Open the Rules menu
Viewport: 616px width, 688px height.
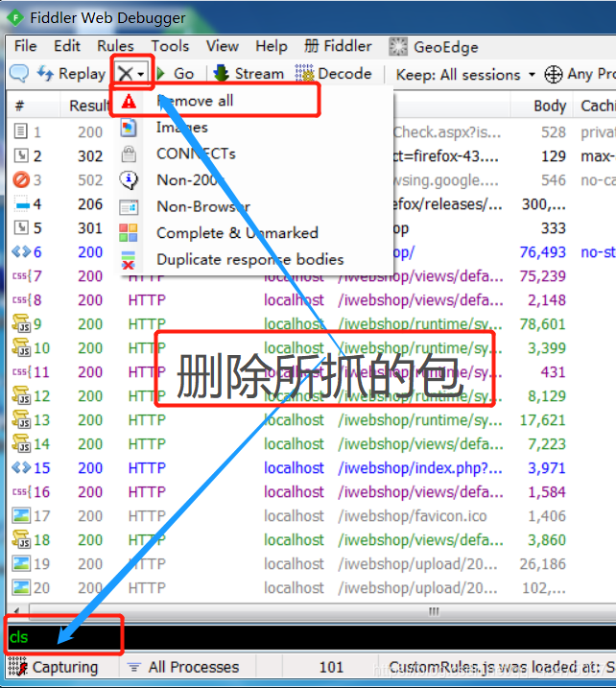coord(115,46)
